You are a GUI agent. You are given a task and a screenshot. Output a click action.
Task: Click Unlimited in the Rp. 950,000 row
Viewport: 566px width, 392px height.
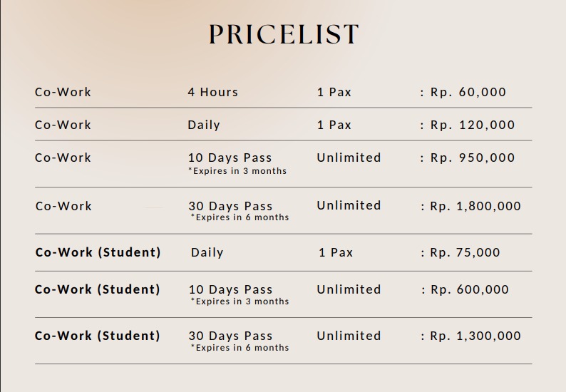tap(349, 158)
